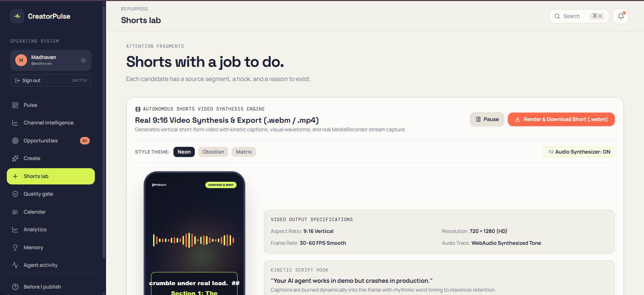Screen dimensions: 644x295
Task: Select the Obsidian style theme
Action: [213, 152]
